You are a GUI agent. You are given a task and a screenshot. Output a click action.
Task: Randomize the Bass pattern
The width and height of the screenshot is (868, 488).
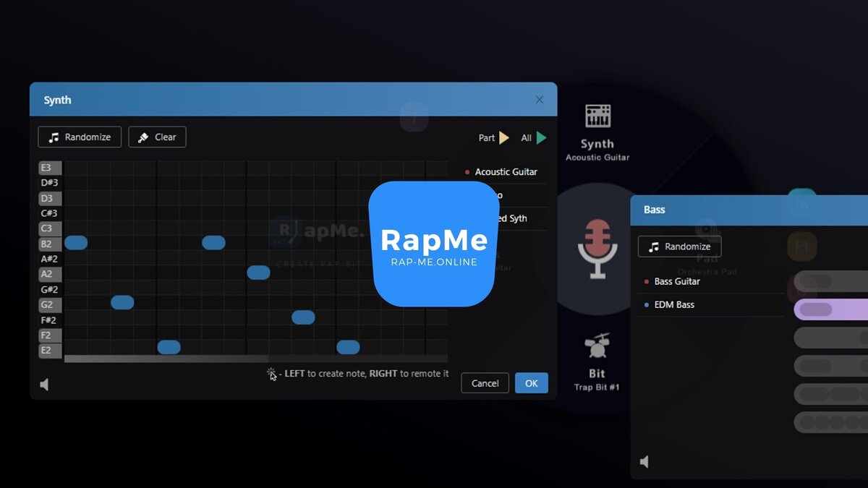[x=679, y=247]
